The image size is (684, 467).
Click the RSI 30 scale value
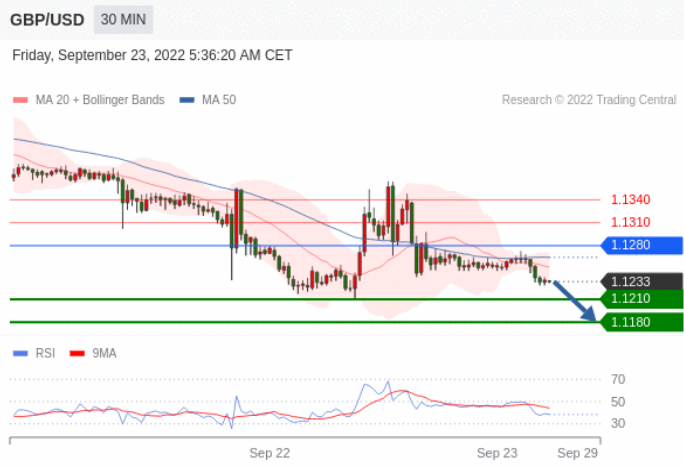(x=618, y=423)
